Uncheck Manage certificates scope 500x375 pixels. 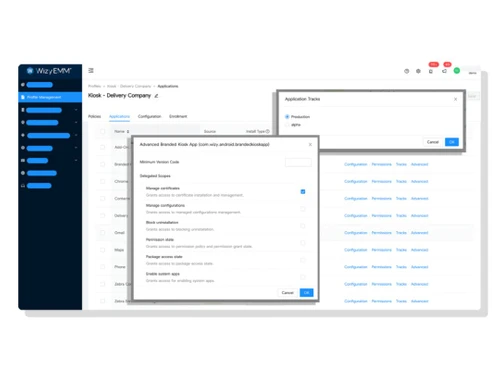[x=303, y=192]
